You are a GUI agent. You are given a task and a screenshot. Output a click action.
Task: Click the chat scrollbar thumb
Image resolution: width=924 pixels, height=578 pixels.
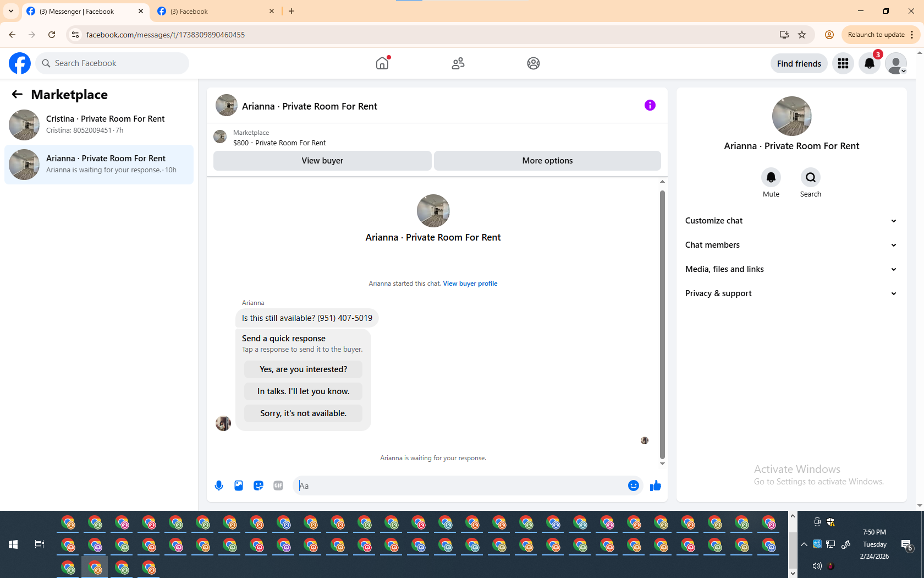pos(662,325)
